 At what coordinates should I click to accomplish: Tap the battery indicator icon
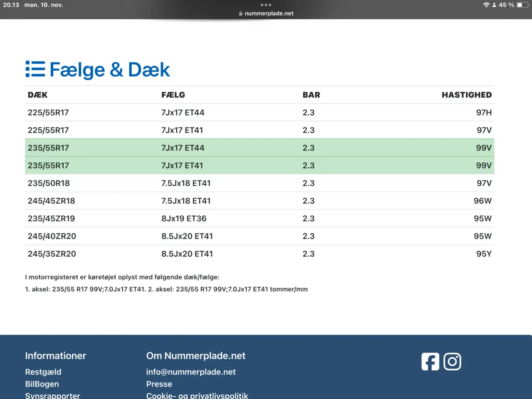click(x=522, y=5)
